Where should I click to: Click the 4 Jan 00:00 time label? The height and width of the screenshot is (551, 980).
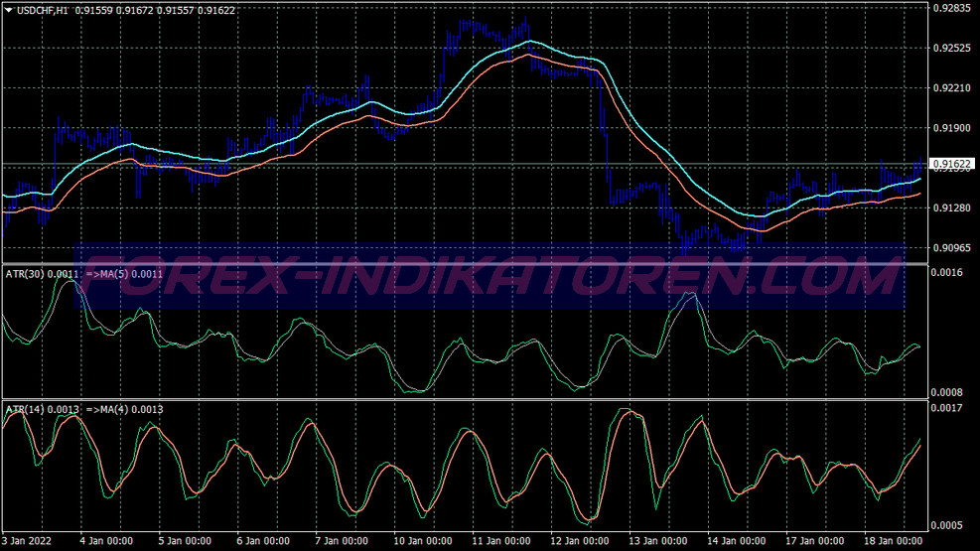point(106,540)
